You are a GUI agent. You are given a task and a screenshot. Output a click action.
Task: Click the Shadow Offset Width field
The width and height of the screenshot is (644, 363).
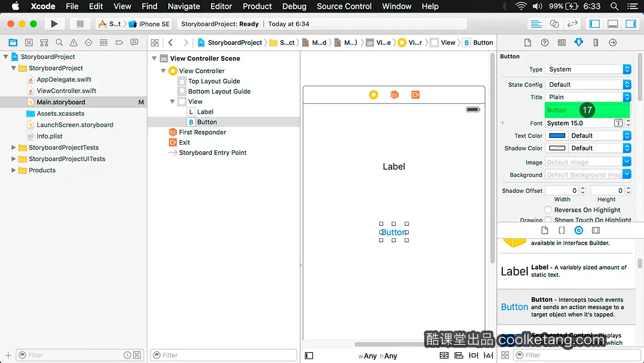click(x=561, y=191)
